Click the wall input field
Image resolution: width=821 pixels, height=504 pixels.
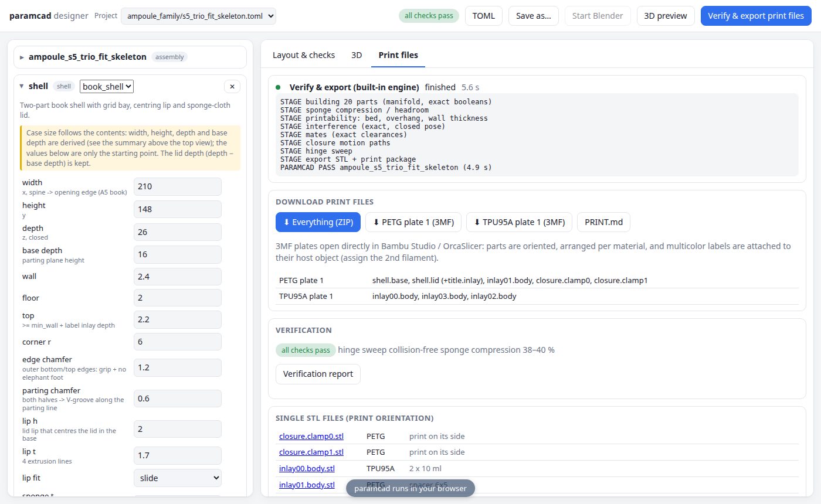(178, 277)
